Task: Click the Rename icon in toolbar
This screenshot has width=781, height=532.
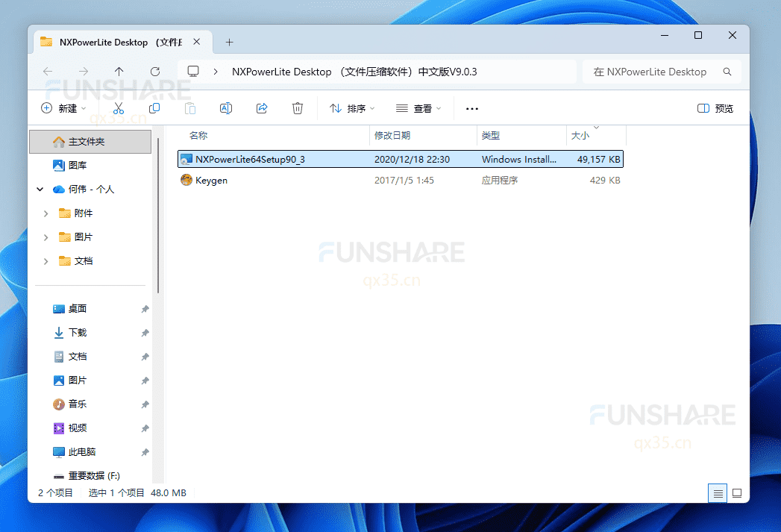Action: pos(226,109)
